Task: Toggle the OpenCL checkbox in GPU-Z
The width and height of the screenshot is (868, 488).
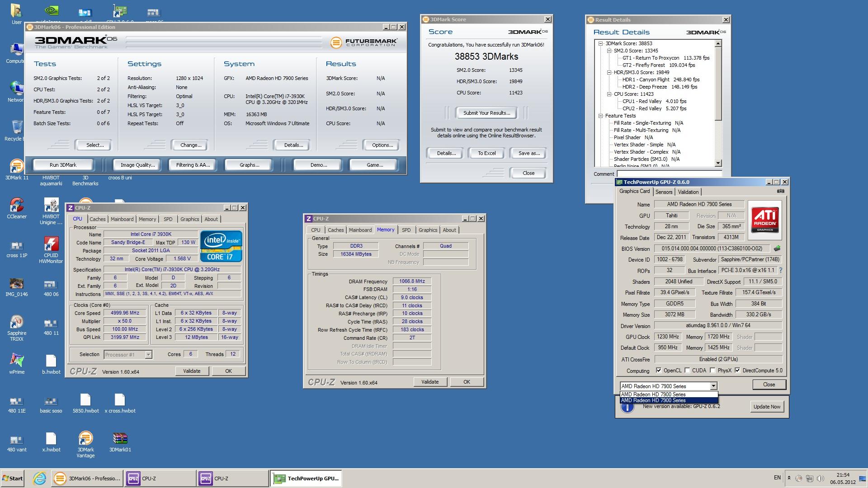Action: (658, 370)
